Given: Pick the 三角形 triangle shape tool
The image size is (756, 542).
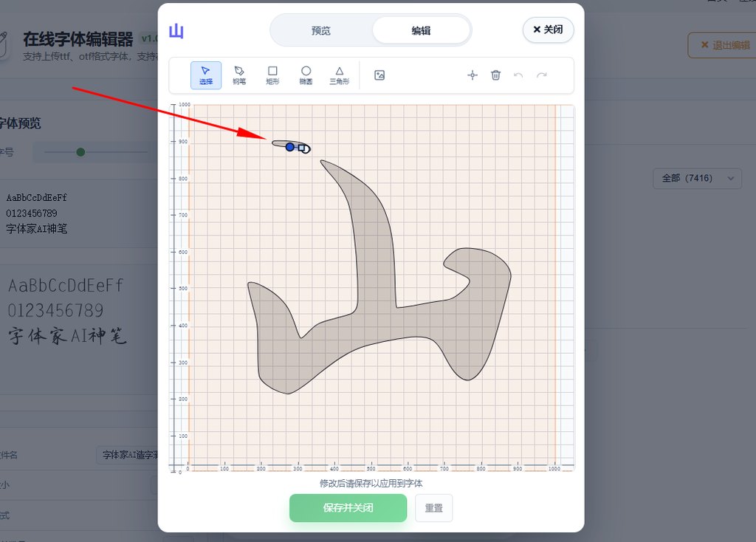Looking at the screenshot, I should [x=340, y=75].
